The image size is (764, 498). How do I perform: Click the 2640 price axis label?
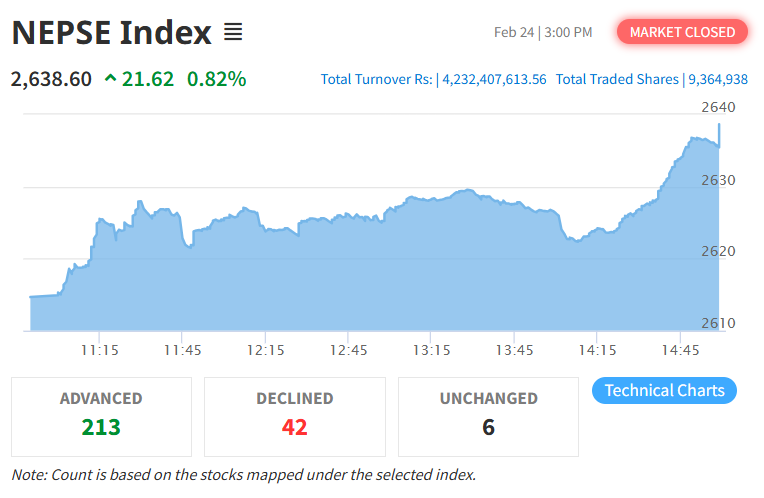point(720,107)
